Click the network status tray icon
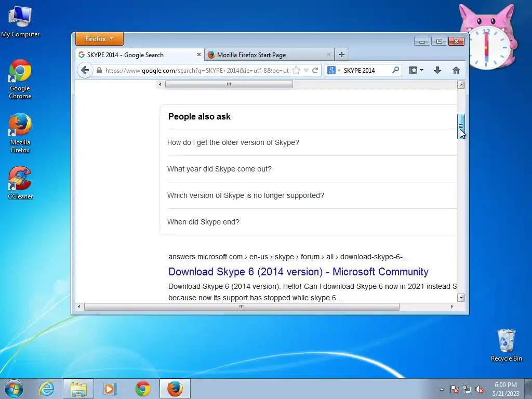Viewport: 532px width, 399px height. coord(467,389)
